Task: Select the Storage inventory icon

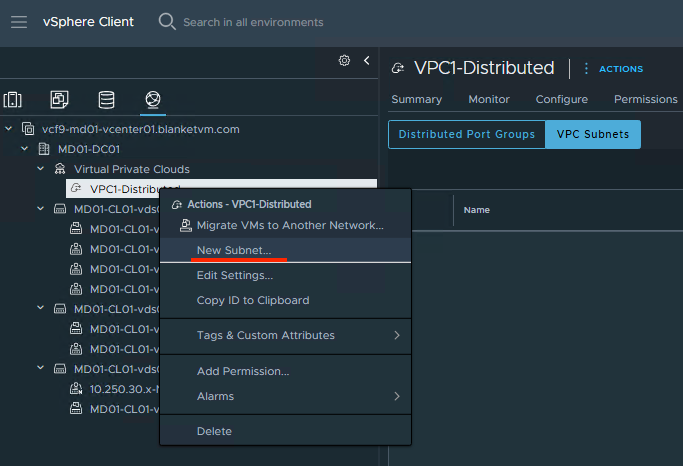Action: tap(106, 100)
